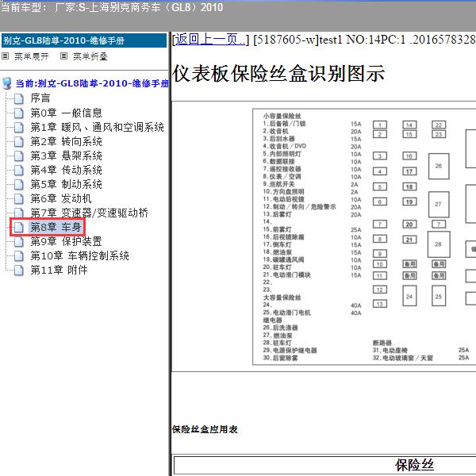This screenshot has height=476, width=476.
Task: Click page icon beside 第9章
Action: click(19, 241)
